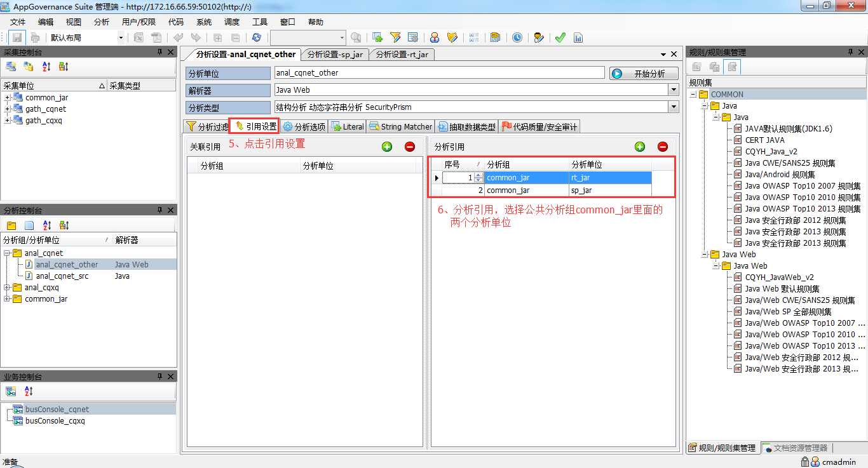The height and width of the screenshot is (468, 868).
Task: Switch to 分析设置-rt_jar tab
Action: pos(402,55)
